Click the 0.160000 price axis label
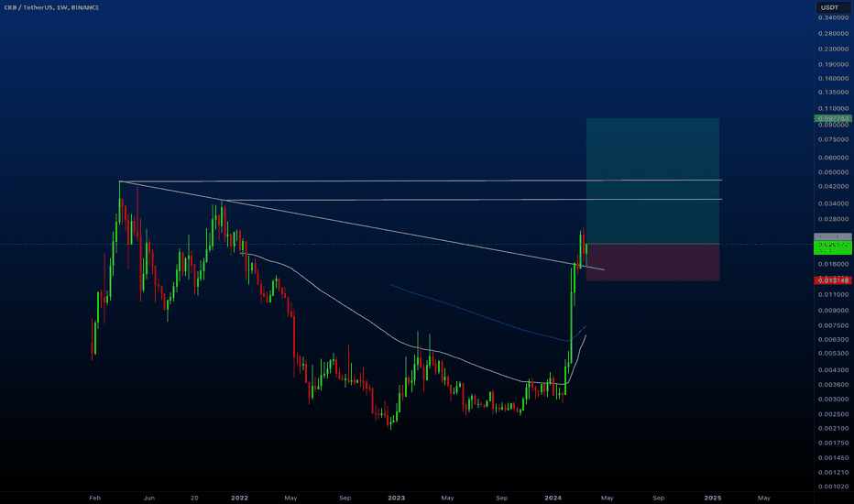This screenshot has height=504, width=854. click(x=833, y=78)
